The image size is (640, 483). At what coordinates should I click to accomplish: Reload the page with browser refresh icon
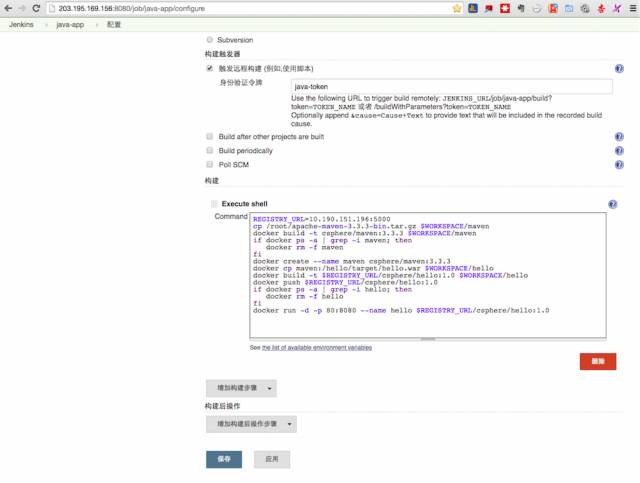[x=36, y=8]
